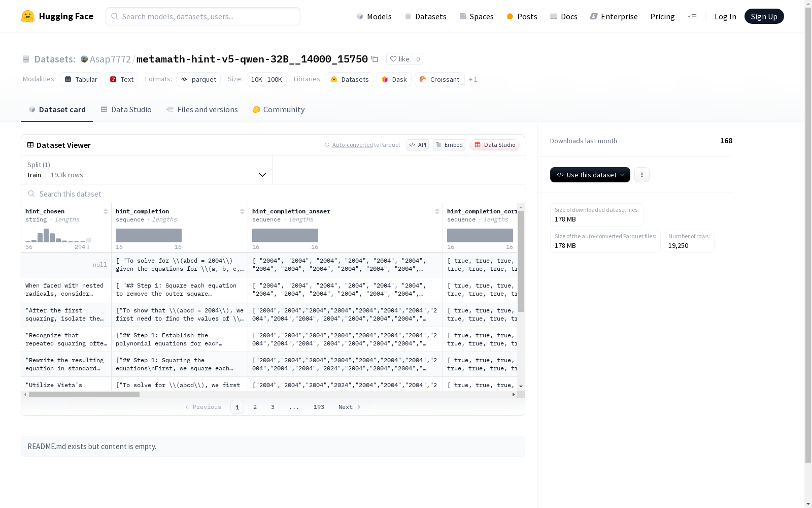
Task: Click the table's horizontal scrollbar thumb
Action: click(x=84, y=394)
